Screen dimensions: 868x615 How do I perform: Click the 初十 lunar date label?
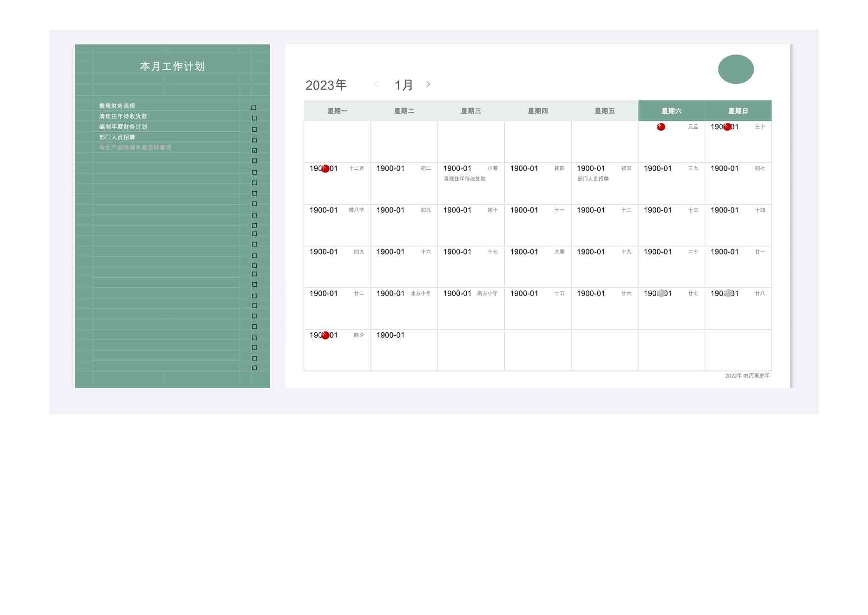coord(492,210)
